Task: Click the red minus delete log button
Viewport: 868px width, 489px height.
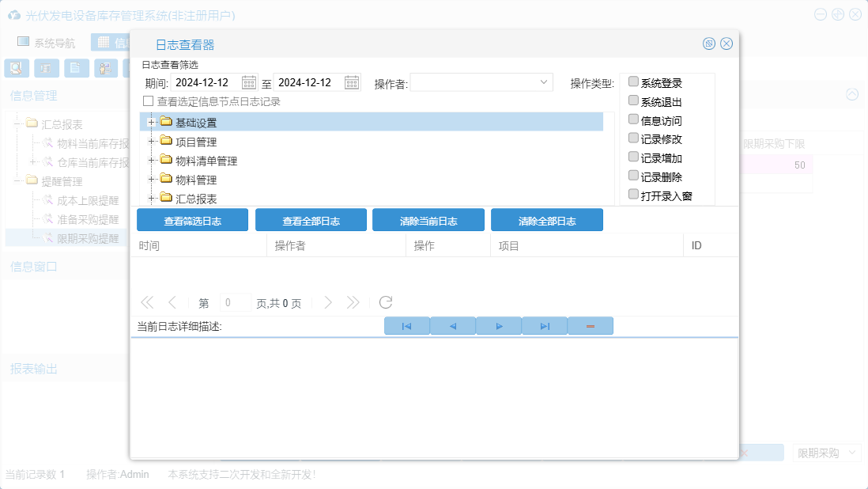Action: coord(591,326)
